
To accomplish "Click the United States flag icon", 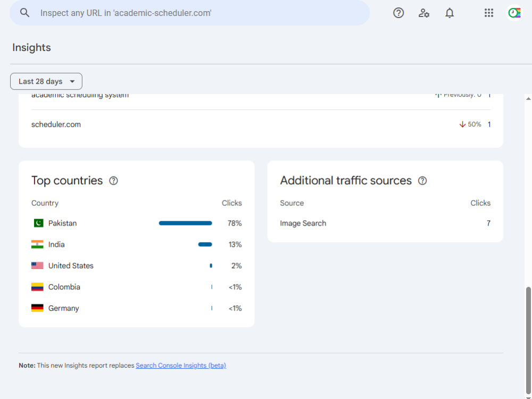I will pyautogui.click(x=37, y=265).
